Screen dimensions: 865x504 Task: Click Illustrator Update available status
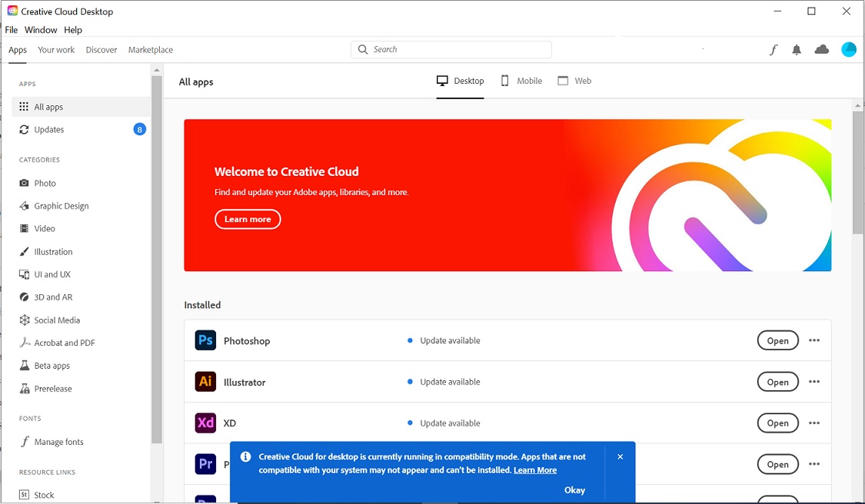[x=444, y=382]
